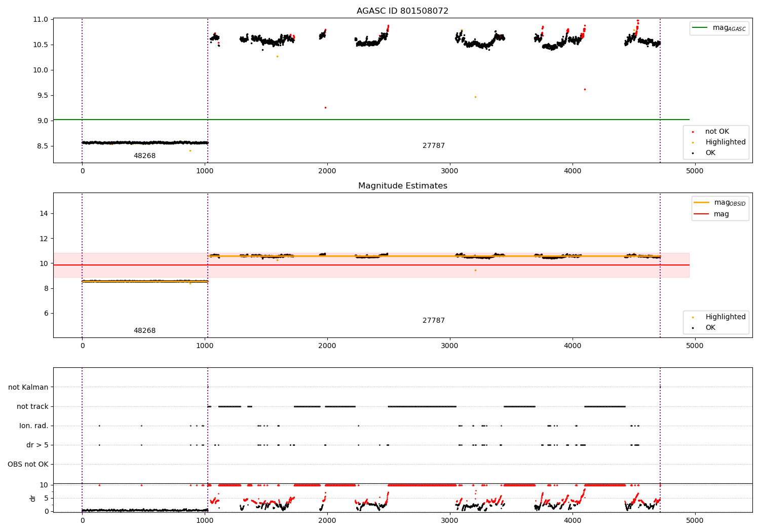Click the rotated 'dr' axis label
Viewport: 760px width, 532px height.
(33, 498)
